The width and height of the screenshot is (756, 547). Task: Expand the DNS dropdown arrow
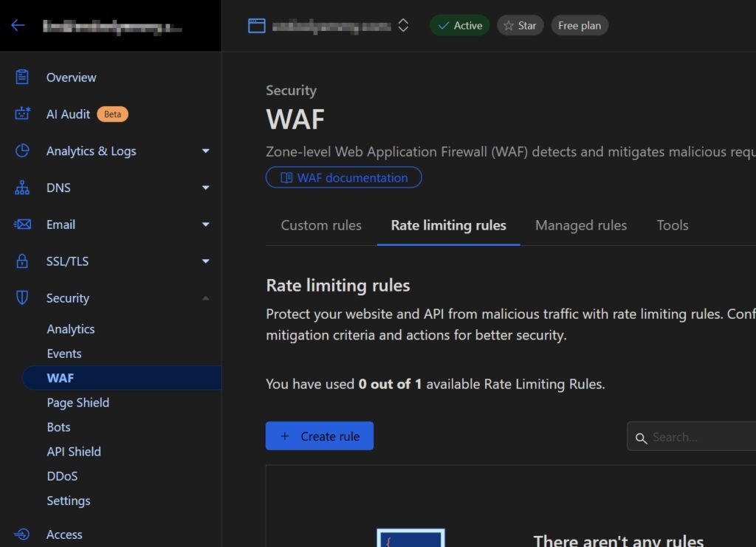tap(205, 188)
